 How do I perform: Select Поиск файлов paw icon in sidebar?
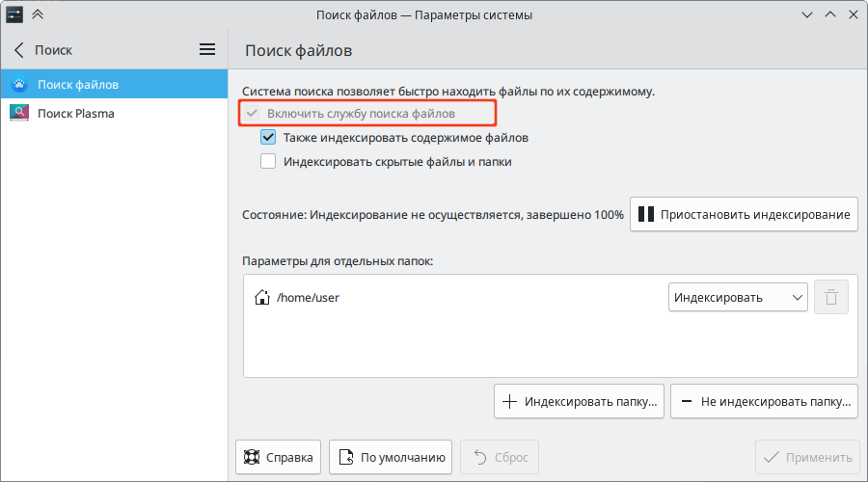coord(19,84)
